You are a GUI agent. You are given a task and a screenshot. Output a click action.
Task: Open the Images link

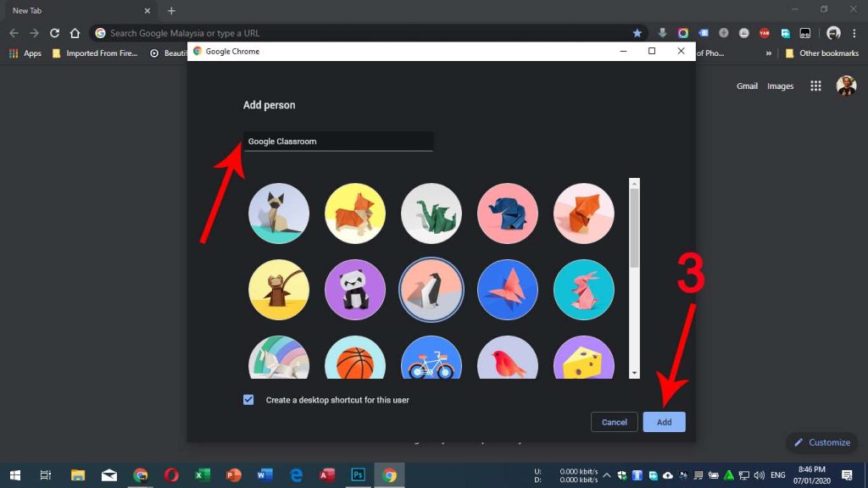tap(780, 86)
